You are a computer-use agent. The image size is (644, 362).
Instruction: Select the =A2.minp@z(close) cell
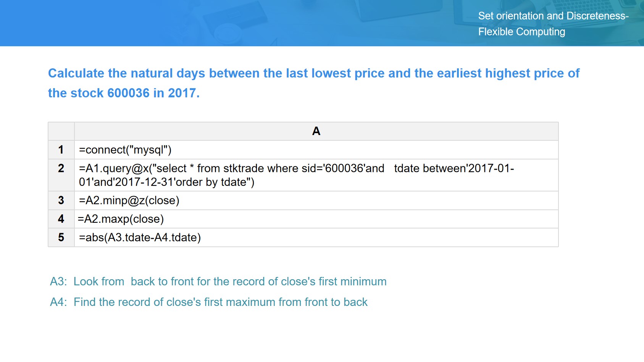point(129,201)
